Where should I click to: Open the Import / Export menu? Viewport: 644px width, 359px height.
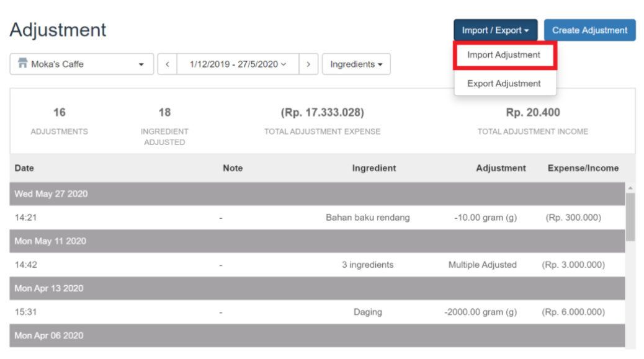point(494,29)
